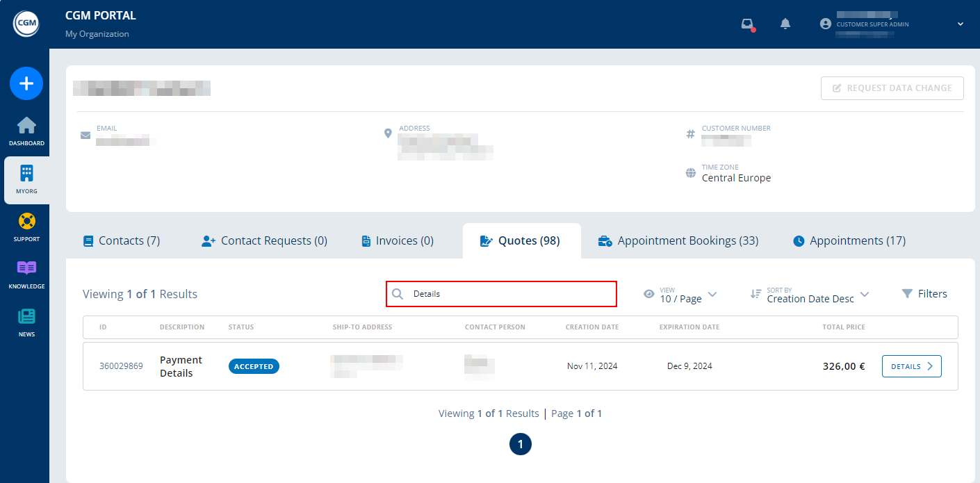This screenshot has width=980, height=483.
Task: Open the Filters panel
Action: point(924,294)
